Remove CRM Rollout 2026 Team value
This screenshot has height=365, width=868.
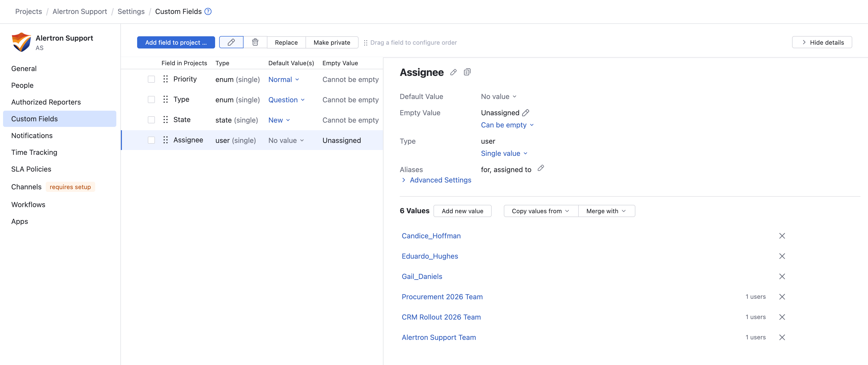click(x=782, y=317)
